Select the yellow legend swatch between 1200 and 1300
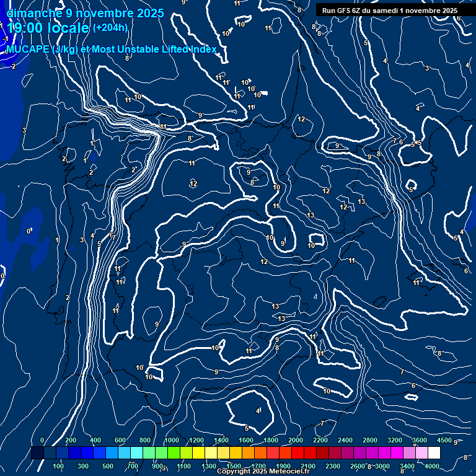476x476 pixels. [199, 452]
